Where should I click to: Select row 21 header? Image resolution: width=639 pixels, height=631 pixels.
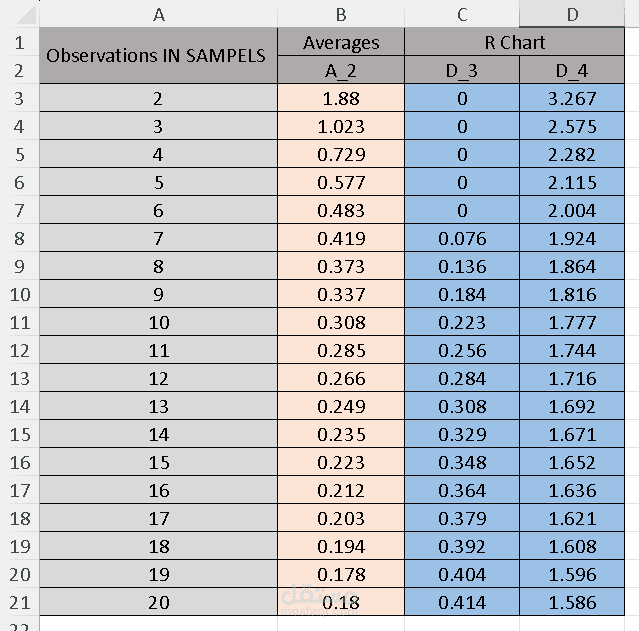(19, 602)
